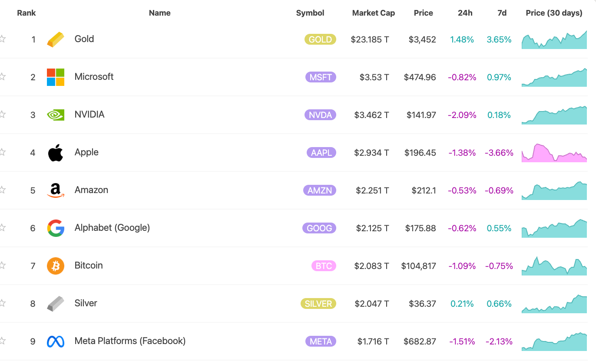Click the AAPL symbol badge

(321, 153)
